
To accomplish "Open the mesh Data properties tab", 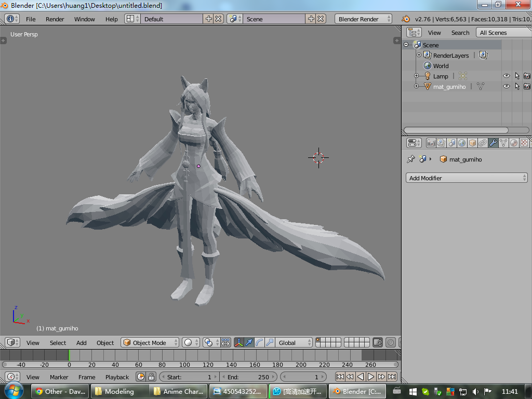I will click(x=503, y=143).
